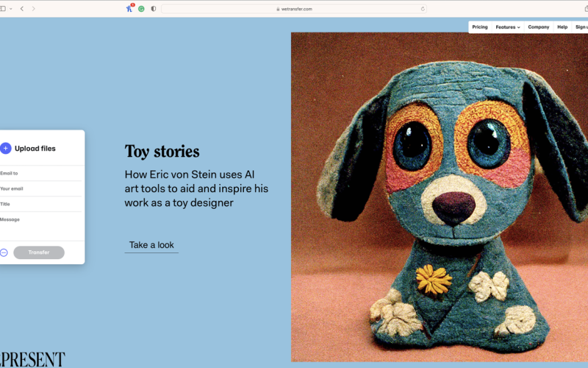This screenshot has width=588, height=368.
Task: Click the felt toy dog image
Action: tap(440, 197)
